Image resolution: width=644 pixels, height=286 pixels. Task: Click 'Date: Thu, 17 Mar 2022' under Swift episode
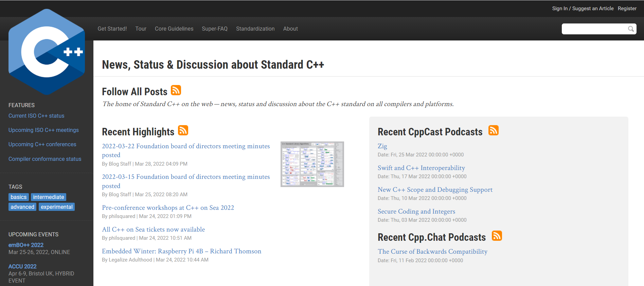[422, 176]
